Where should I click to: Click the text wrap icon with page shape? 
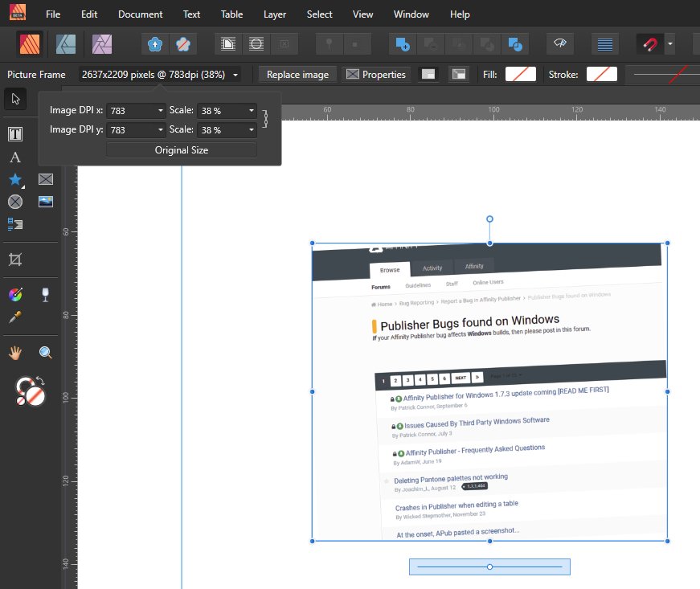click(228, 44)
